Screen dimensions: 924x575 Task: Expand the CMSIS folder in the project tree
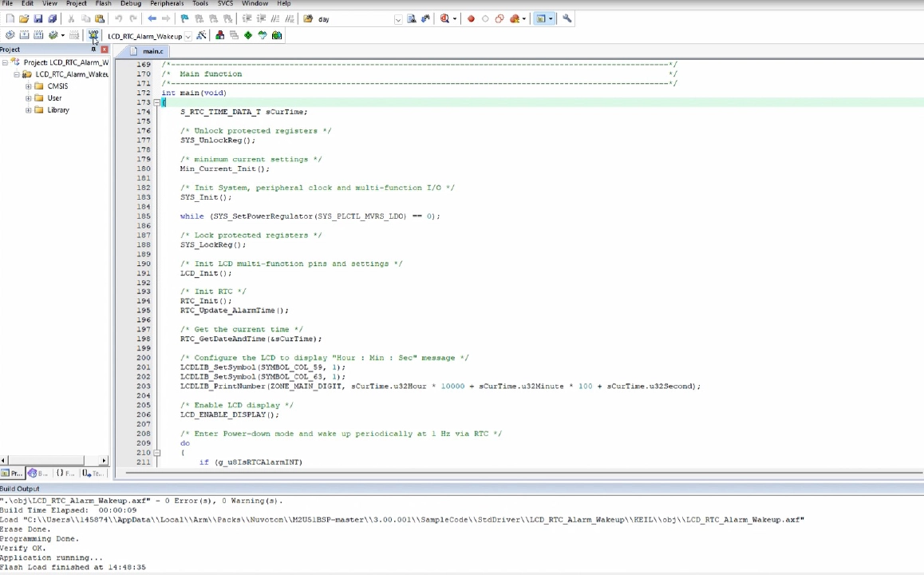[28, 86]
